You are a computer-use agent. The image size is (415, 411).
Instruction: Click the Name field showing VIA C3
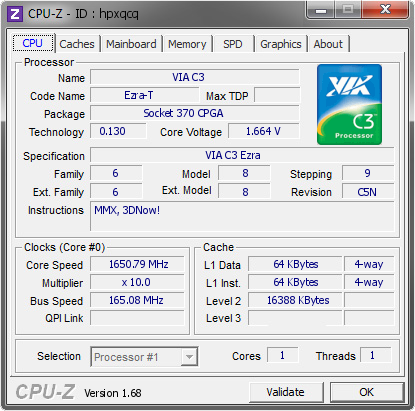point(195,77)
